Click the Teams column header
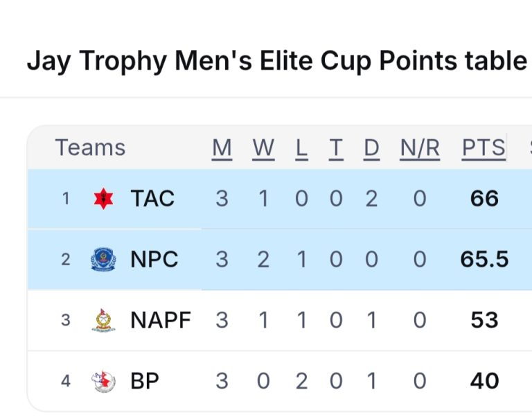Viewport: 532px width, 417px height. pyautogui.click(x=90, y=148)
